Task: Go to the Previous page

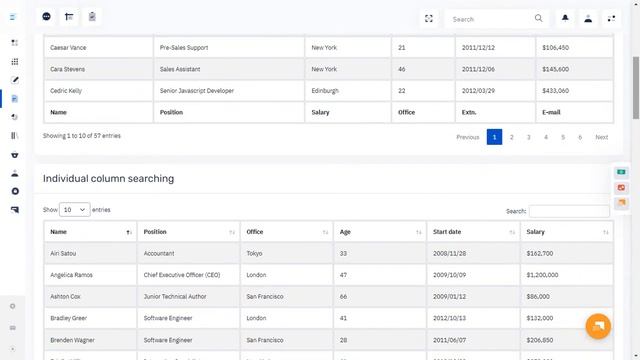Action: (467, 137)
